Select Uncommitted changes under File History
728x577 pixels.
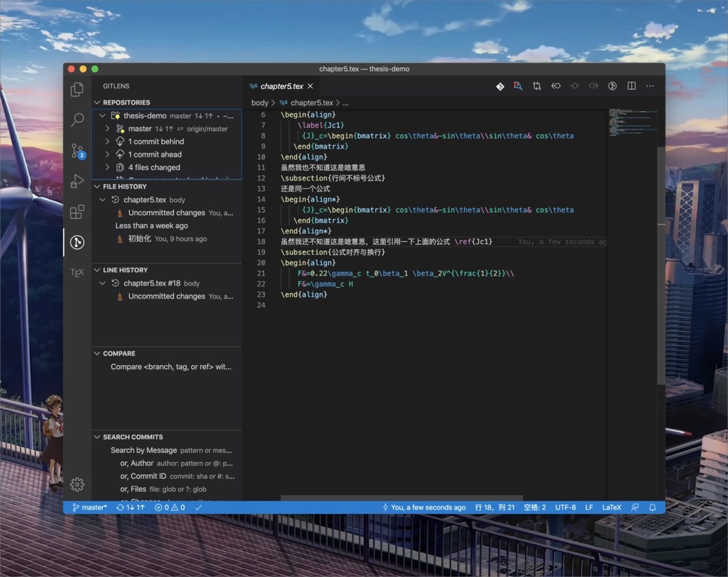point(166,212)
